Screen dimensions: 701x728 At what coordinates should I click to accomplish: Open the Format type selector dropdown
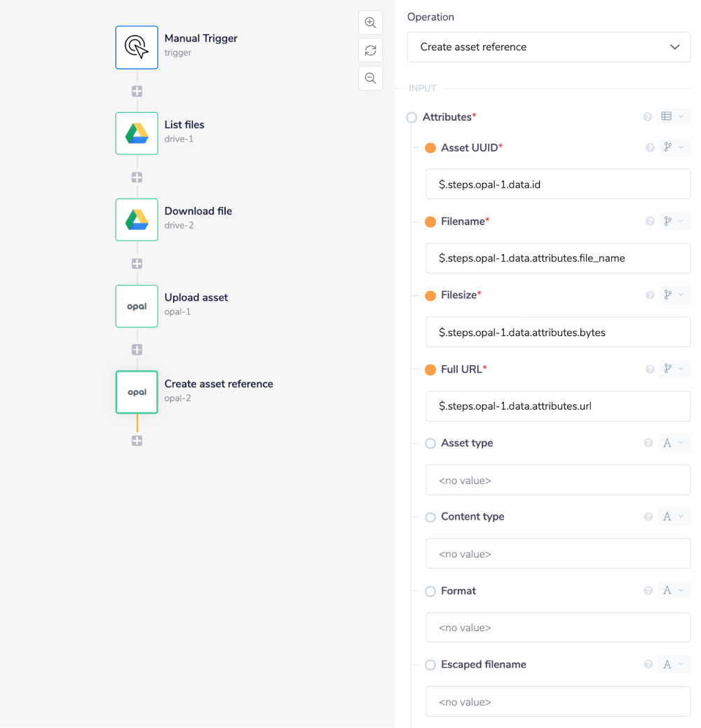click(x=674, y=591)
